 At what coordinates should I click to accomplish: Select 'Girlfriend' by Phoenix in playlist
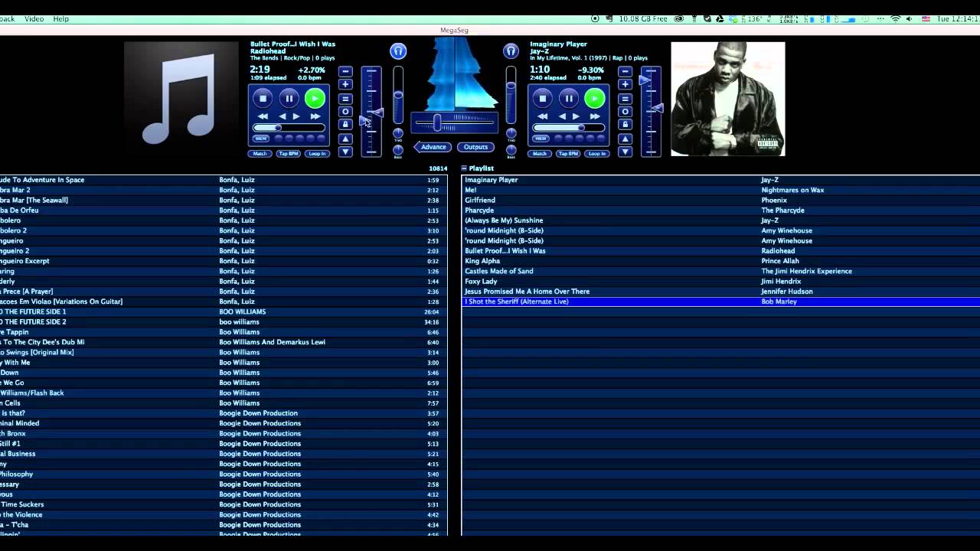[720, 201]
